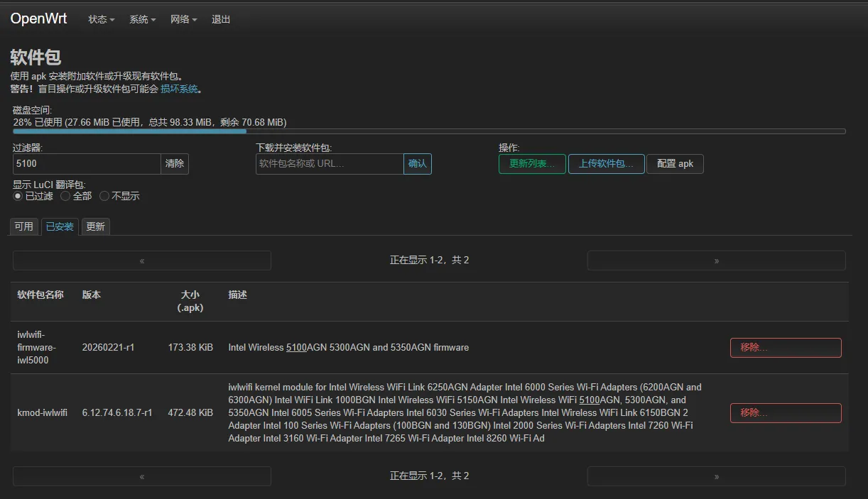Click the top next page » button
Screen dimensions: 868x499
tap(716, 261)
